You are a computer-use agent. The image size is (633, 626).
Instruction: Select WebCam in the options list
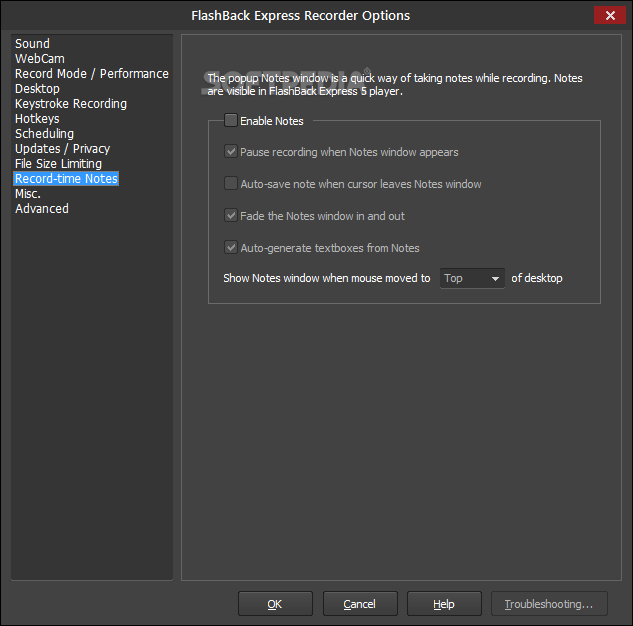(40, 59)
